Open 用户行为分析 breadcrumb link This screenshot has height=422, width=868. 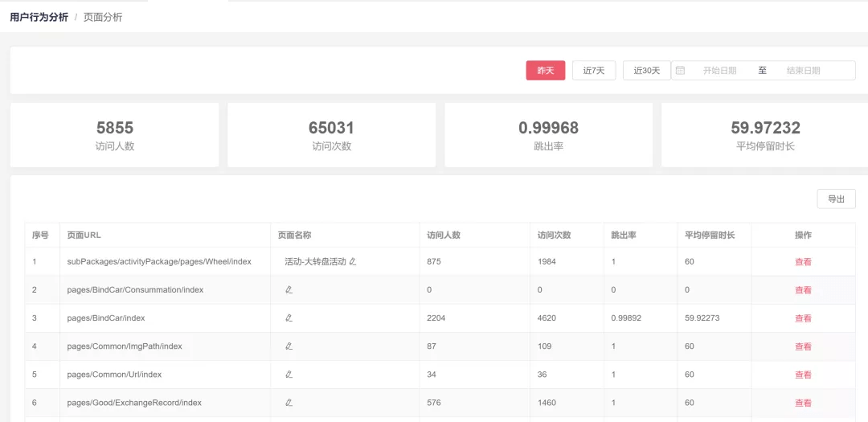click(39, 17)
